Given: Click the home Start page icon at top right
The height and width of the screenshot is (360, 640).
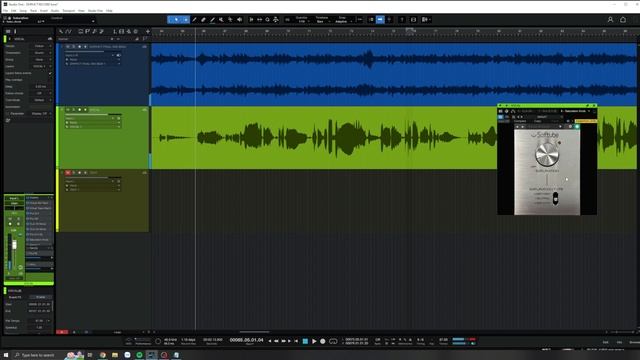Looking at the screenshot, I should pyautogui.click(x=623, y=20).
